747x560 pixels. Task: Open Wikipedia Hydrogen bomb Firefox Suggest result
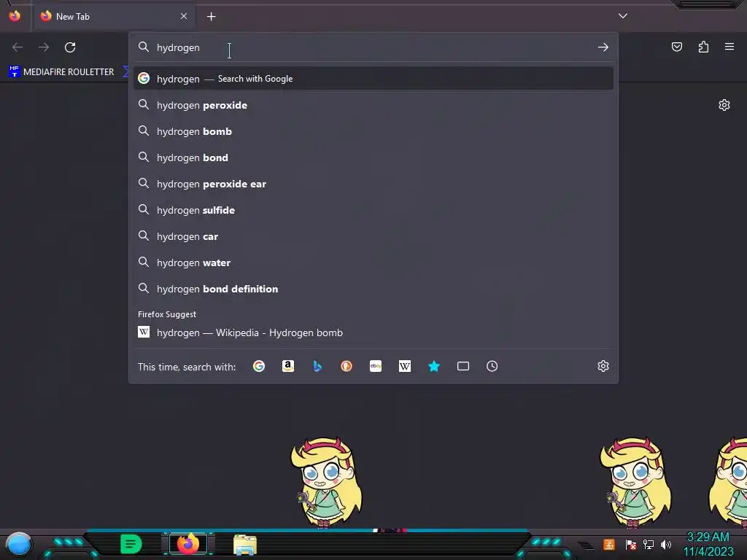coord(373,332)
